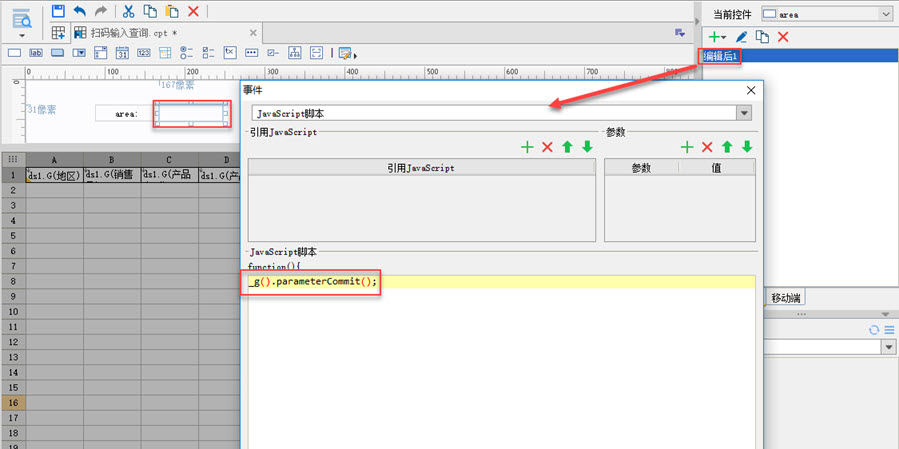Select the drop-down checkbox widget icon
This screenshot has height=449, width=899.
click(x=101, y=53)
